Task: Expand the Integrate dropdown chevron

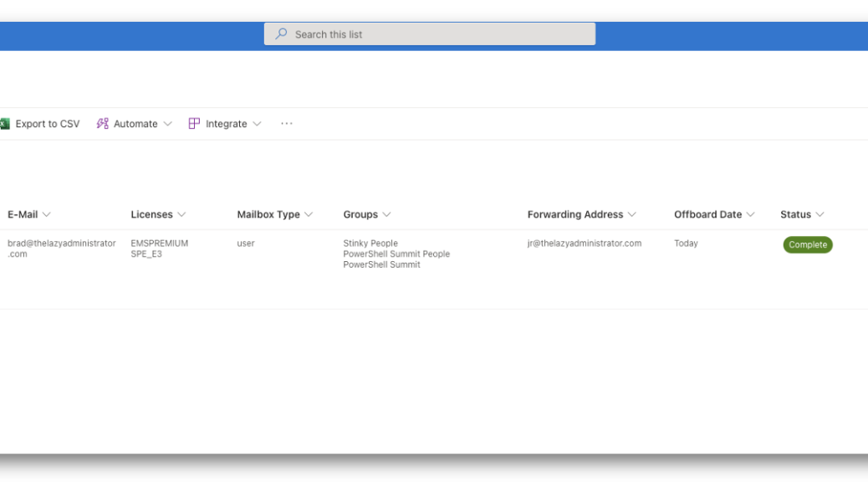Action: click(257, 124)
